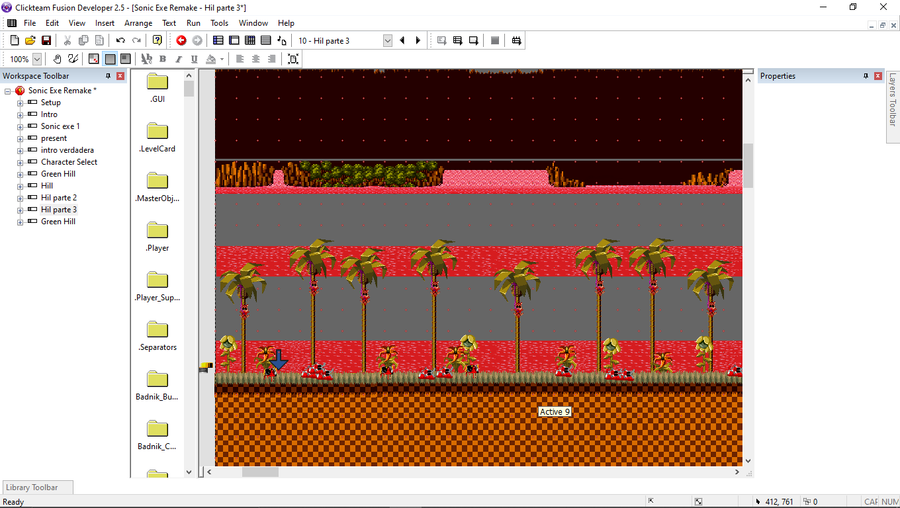
Task: Click the Run Application icon
Action: (457, 40)
